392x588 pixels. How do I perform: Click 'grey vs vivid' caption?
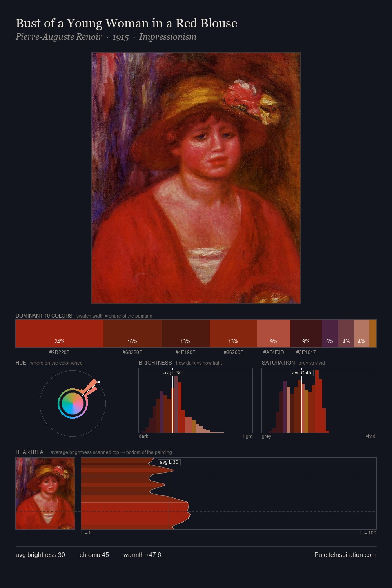tap(312, 363)
